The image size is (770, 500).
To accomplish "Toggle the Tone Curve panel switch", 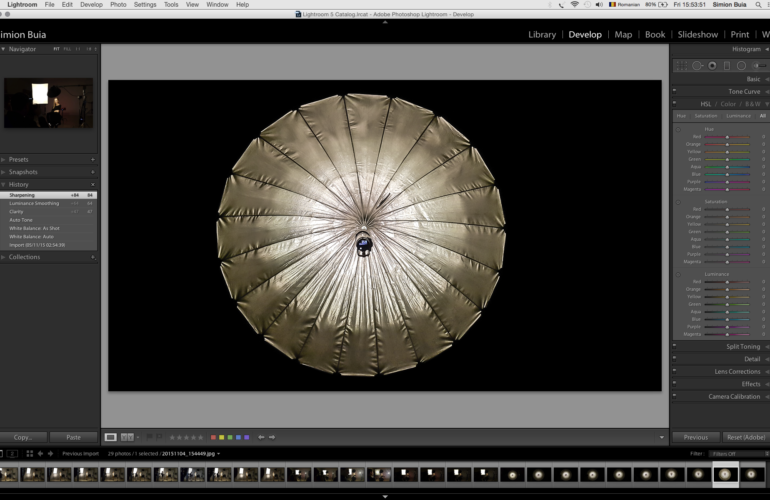I will [674, 91].
